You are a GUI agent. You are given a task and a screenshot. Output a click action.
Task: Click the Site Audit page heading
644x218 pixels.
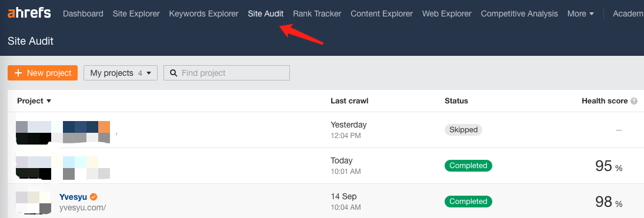31,41
